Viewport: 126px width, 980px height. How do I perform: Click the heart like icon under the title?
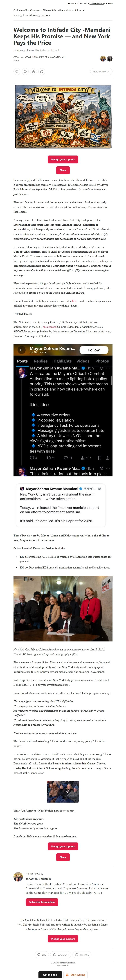[x=17, y=72]
